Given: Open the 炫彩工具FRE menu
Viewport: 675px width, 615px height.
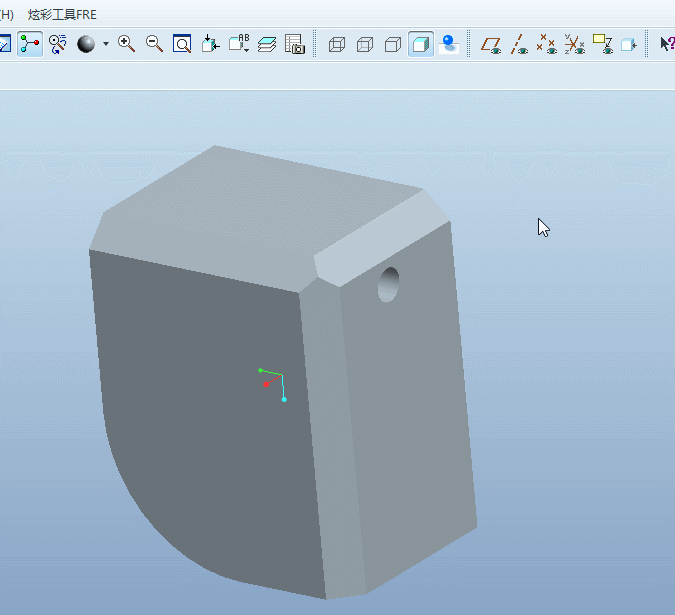Looking at the screenshot, I should 62,15.
